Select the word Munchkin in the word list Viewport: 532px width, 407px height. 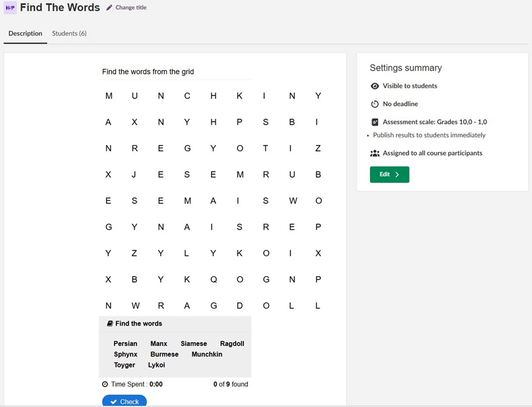pos(207,354)
